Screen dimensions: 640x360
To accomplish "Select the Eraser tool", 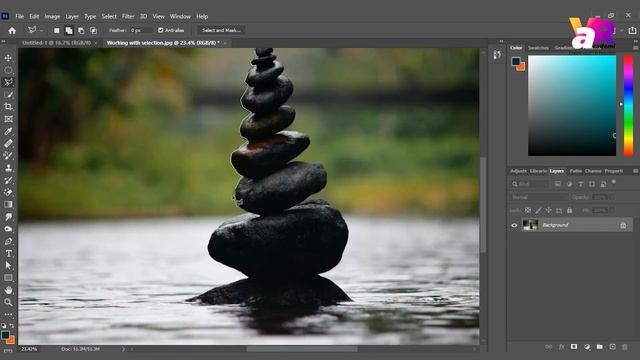I will click(8, 192).
